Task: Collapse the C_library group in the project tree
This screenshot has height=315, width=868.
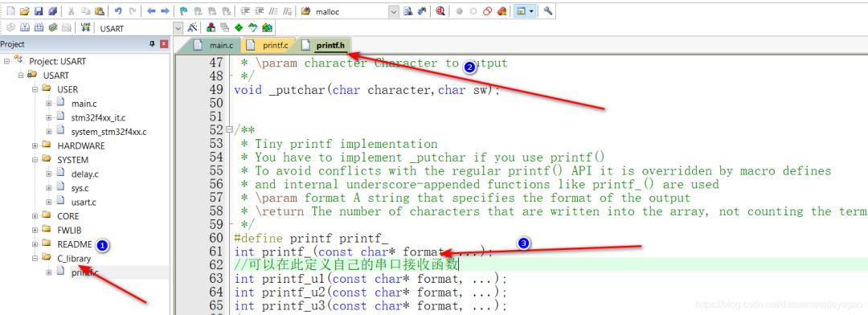Action: coord(35,258)
